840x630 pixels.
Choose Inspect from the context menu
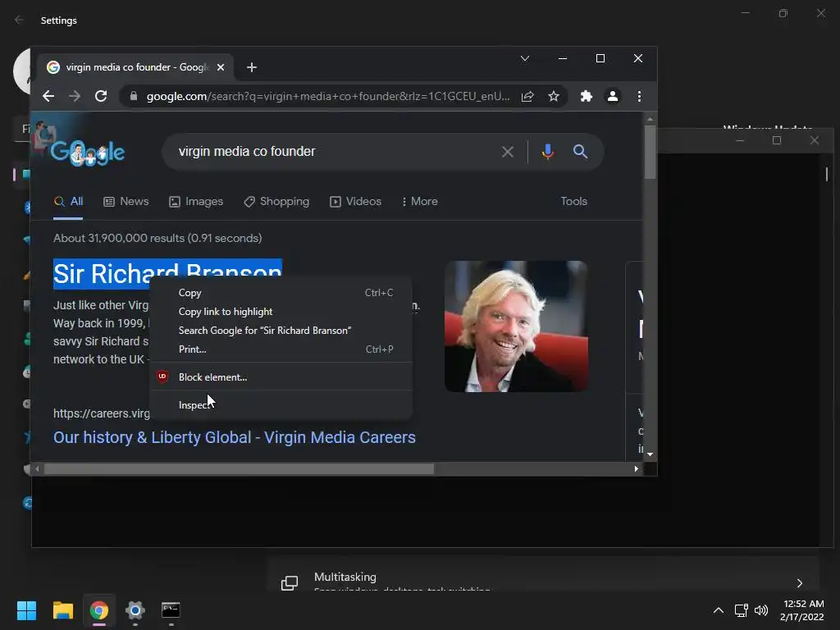coord(281,405)
